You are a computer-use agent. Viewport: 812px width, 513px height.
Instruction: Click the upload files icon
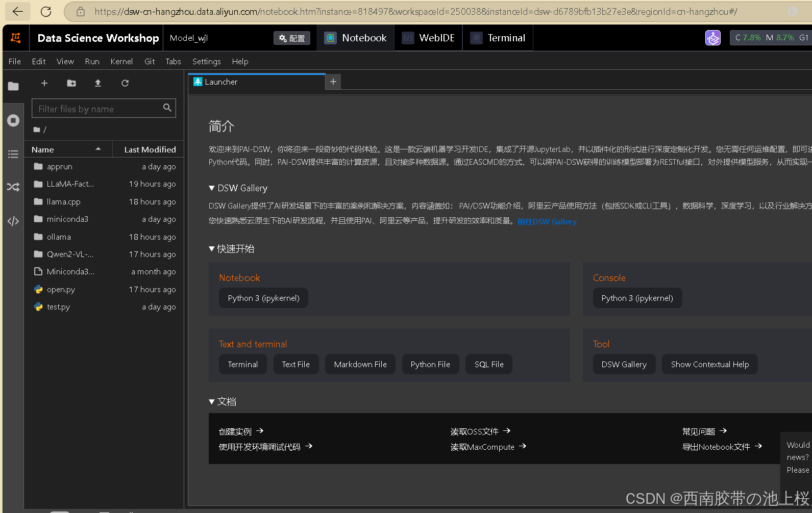[98, 83]
